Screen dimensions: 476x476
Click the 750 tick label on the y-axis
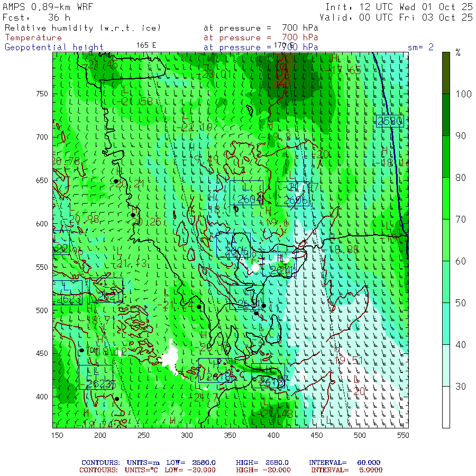[41, 94]
